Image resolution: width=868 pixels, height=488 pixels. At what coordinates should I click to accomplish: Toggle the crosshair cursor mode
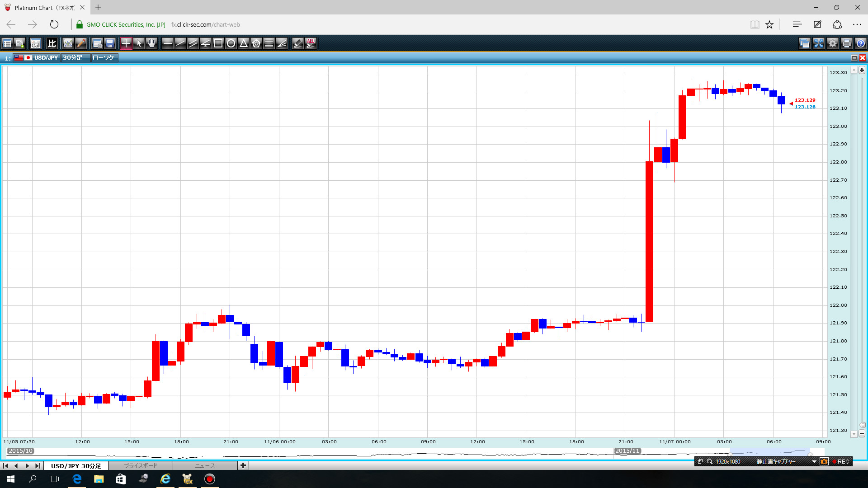tap(126, 43)
